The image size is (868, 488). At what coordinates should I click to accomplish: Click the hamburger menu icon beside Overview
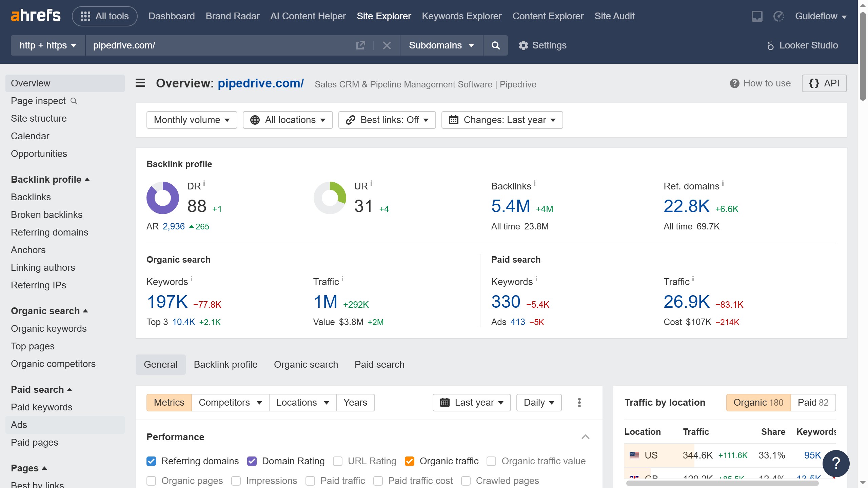[x=140, y=83]
